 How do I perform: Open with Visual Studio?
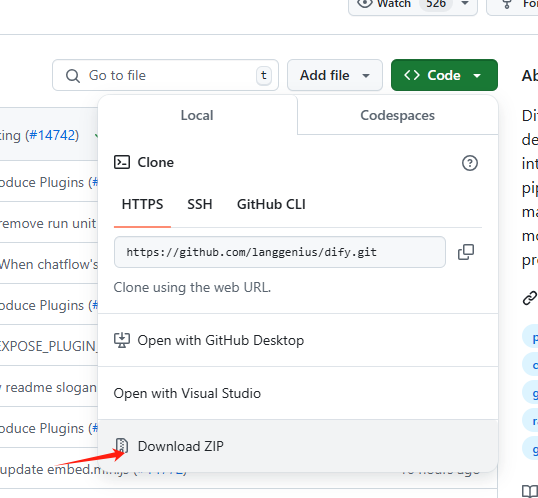coord(298,393)
